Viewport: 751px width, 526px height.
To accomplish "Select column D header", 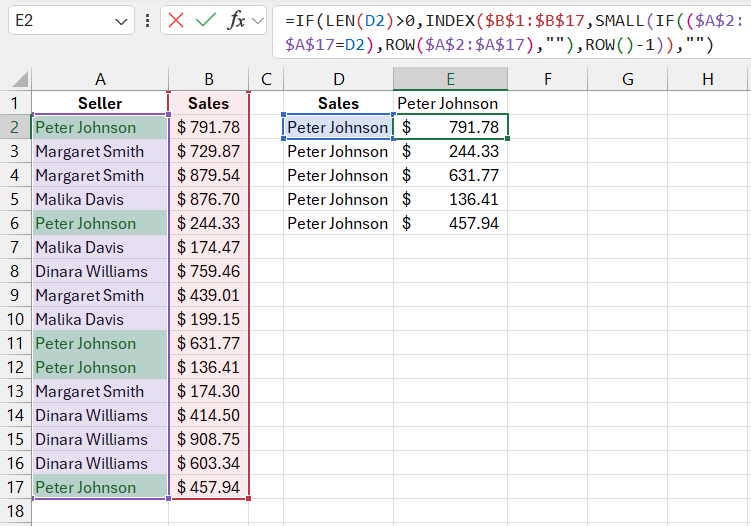I will tap(339, 79).
